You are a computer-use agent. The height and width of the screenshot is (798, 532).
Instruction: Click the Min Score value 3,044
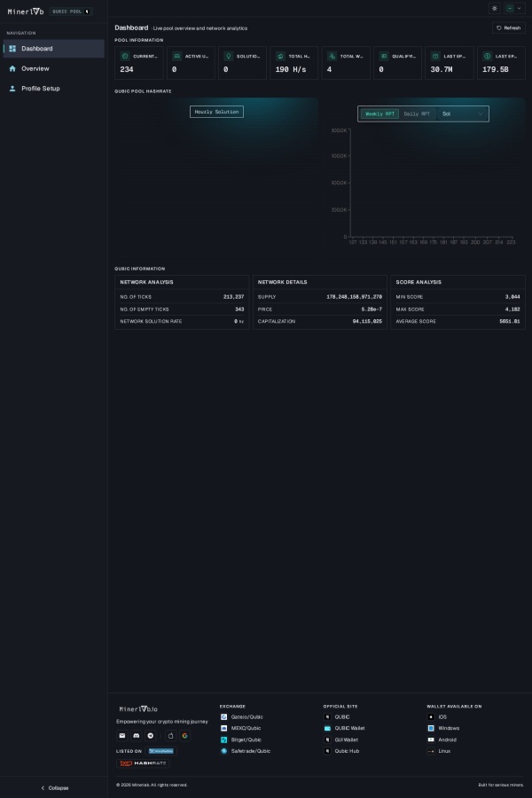point(512,297)
